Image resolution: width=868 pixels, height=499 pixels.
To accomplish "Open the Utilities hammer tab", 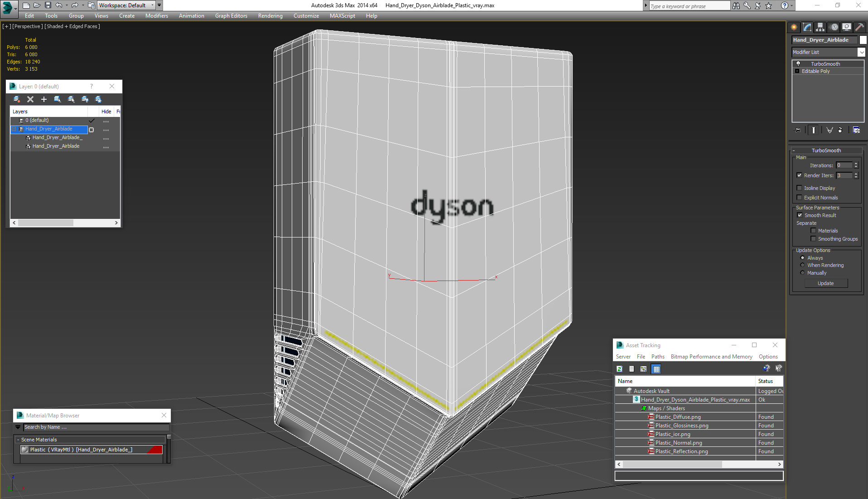I will click(859, 27).
